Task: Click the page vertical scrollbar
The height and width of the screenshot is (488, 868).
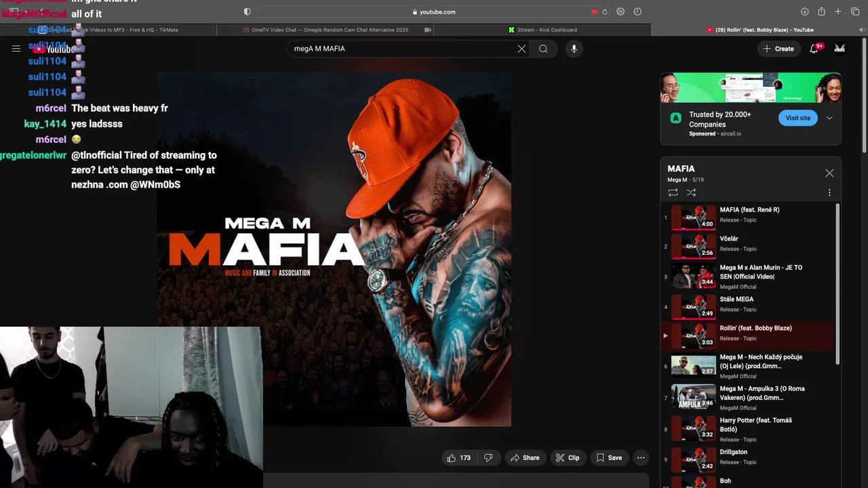Action: (865, 95)
